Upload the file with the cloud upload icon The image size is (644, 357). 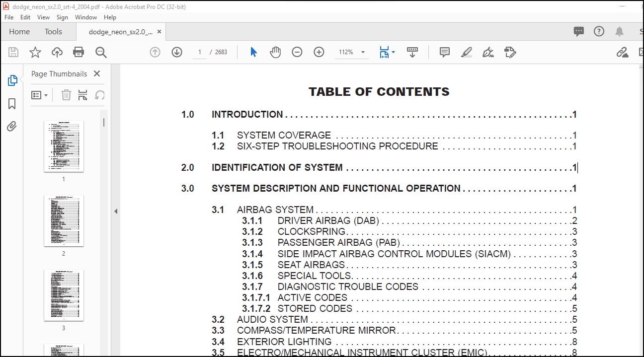57,52
